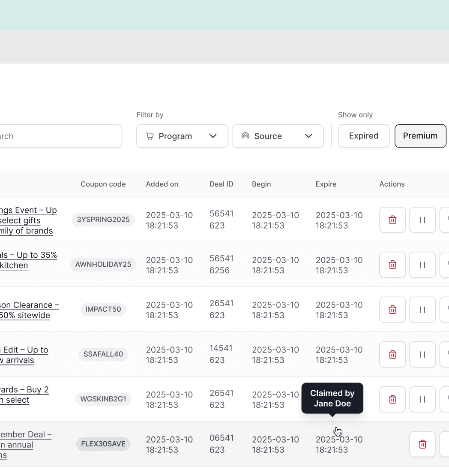The height and width of the screenshot is (476, 449).
Task: Sort by Coupon code column header
Action: click(103, 184)
